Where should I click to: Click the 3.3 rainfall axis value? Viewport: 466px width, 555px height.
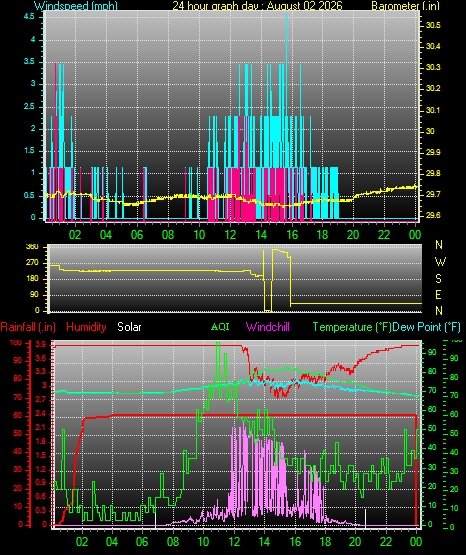point(41,371)
